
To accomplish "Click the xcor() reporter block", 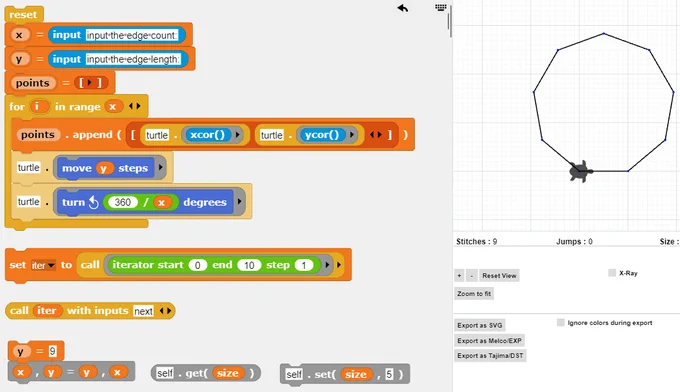I will (x=207, y=135).
